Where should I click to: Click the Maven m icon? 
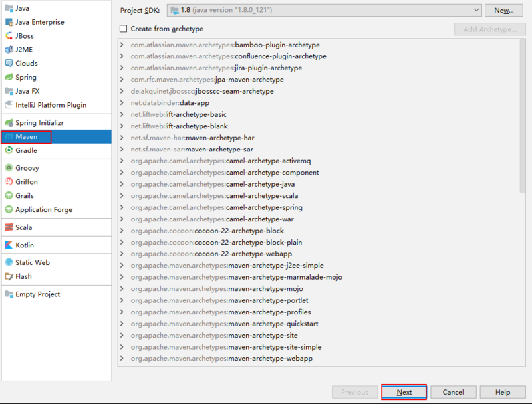9,137
